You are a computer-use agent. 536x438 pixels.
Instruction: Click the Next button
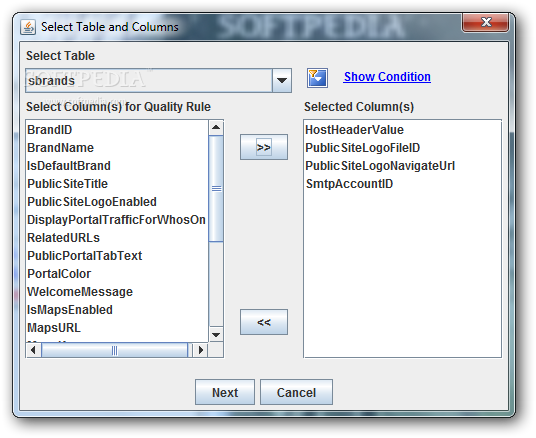225,392
